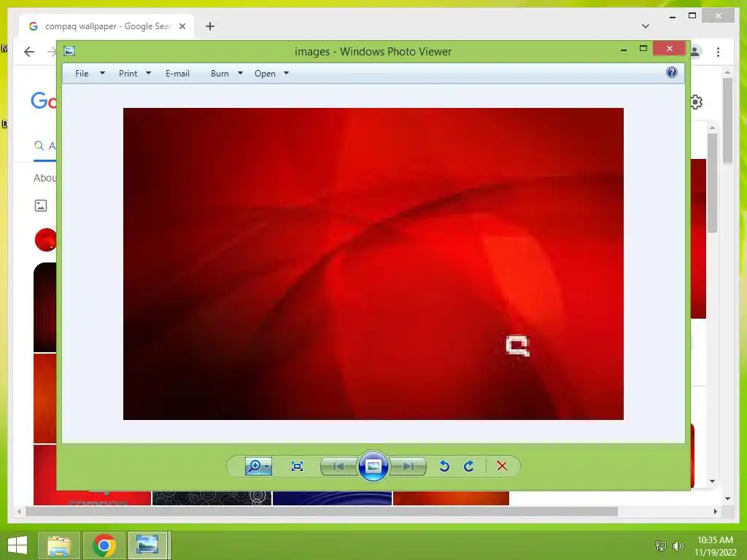This screenshot has width=747, height=560.
Task: Rotate the image counterclockwise
Action: point(444,466)
